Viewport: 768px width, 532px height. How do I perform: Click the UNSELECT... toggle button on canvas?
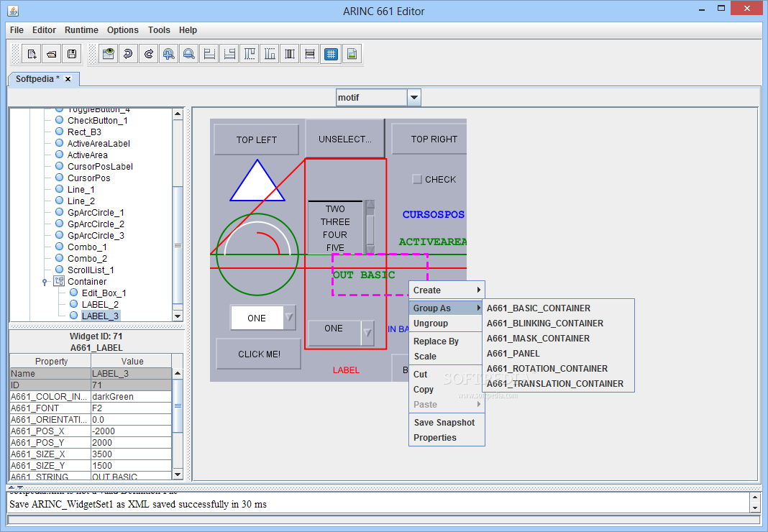coord(345,139)
